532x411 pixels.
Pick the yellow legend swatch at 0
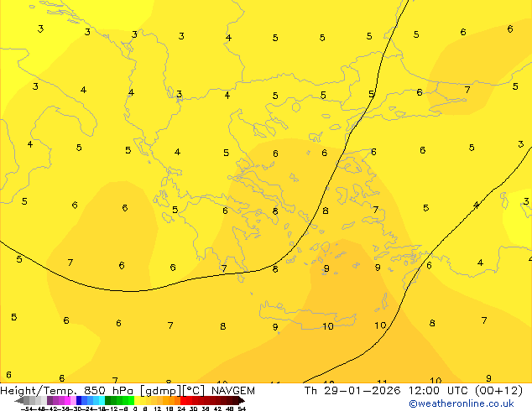pos(137,400)
